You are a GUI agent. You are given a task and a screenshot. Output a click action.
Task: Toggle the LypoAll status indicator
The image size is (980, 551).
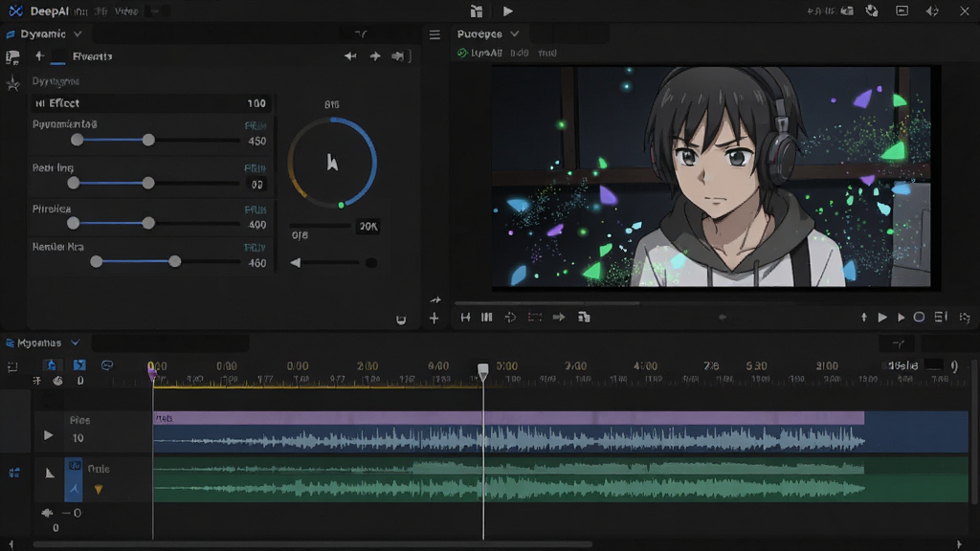pyautogui.click(x=462, y=54)
